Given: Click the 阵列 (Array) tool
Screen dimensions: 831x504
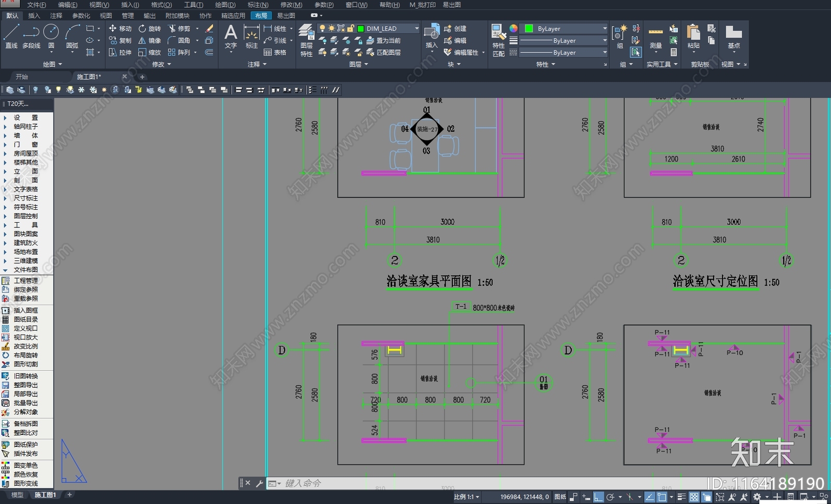Looking at the screenshot, I should point(179,52).
